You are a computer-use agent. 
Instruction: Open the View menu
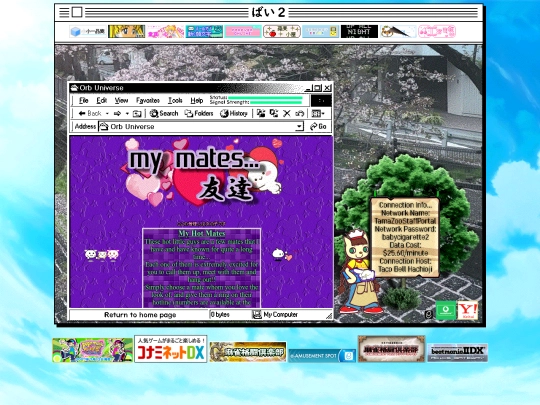121,101
